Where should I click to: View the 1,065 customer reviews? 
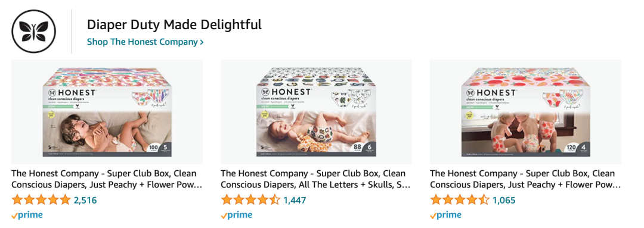504,201
